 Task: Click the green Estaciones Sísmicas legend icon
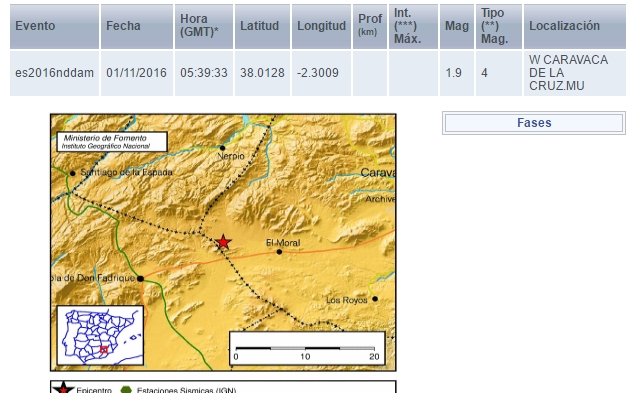[126, 389]
